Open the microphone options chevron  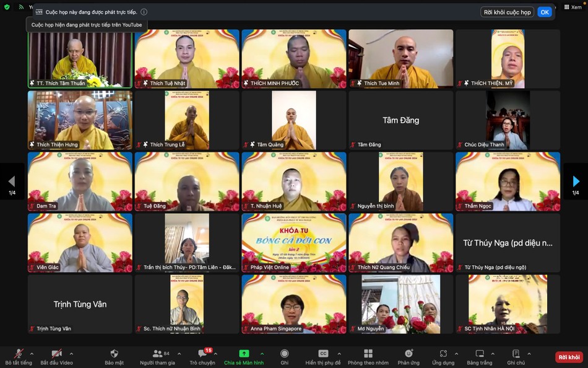(31, 353)
